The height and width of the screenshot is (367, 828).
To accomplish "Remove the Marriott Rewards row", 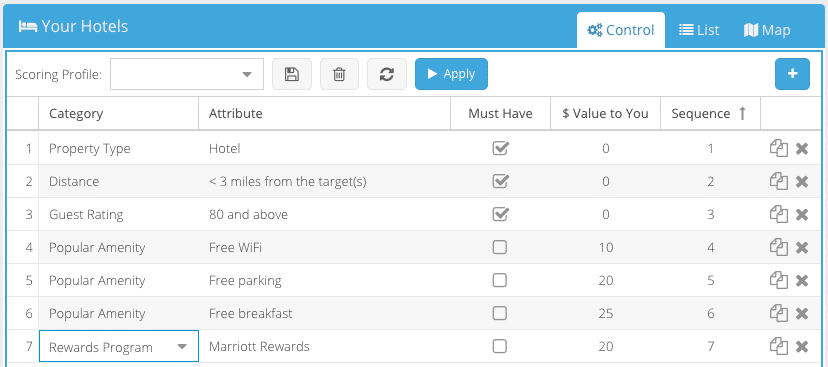I will (x=802, y=346).
